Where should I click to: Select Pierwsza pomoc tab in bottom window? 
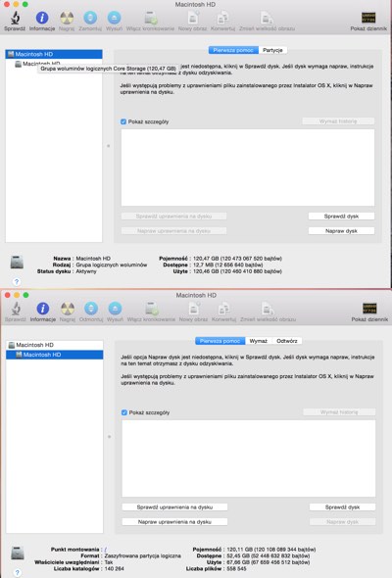(220, 341)
